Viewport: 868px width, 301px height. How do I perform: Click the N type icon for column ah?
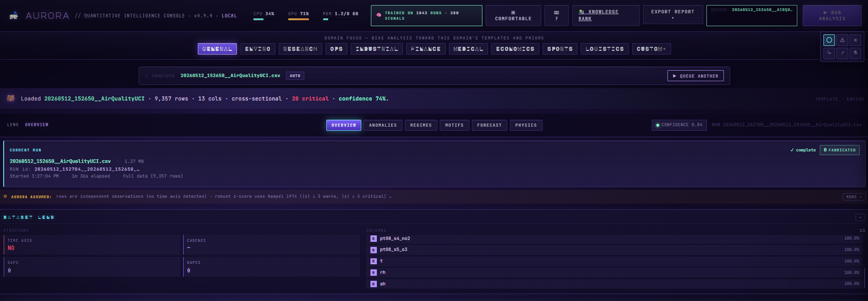[x=374, y=284]
